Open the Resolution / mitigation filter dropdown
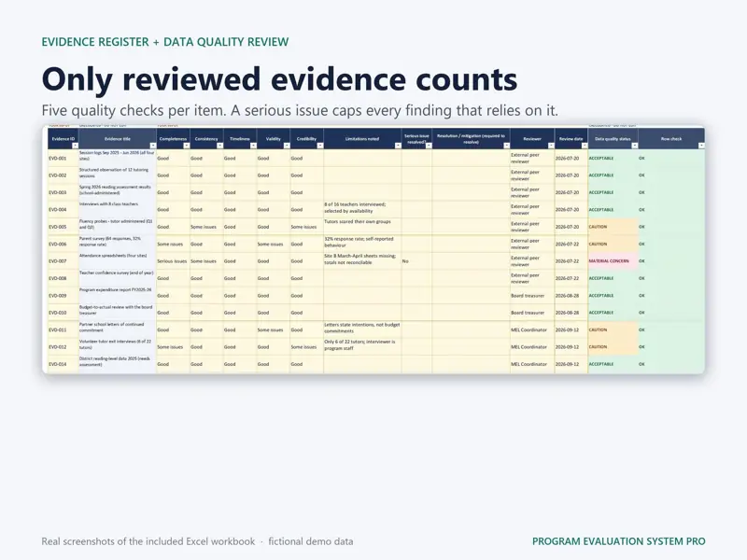This screenshot has height=560, width=747. click(506, 146)
